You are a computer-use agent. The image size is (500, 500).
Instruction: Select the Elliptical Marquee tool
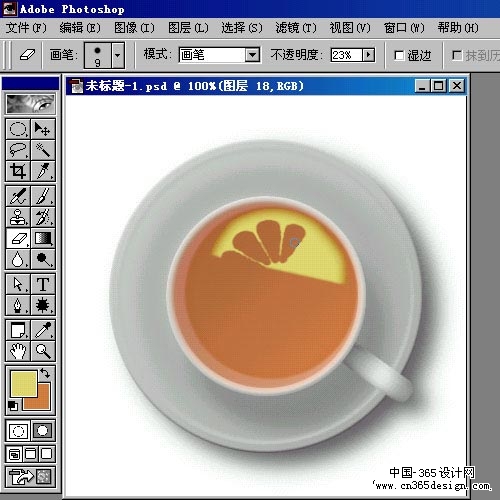[x=18, y=129]
